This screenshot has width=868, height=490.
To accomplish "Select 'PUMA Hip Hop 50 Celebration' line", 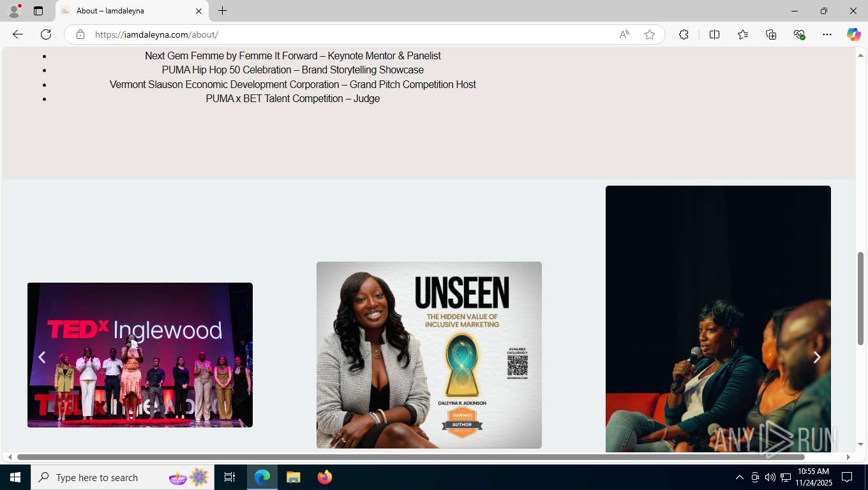I will (293, 70).
